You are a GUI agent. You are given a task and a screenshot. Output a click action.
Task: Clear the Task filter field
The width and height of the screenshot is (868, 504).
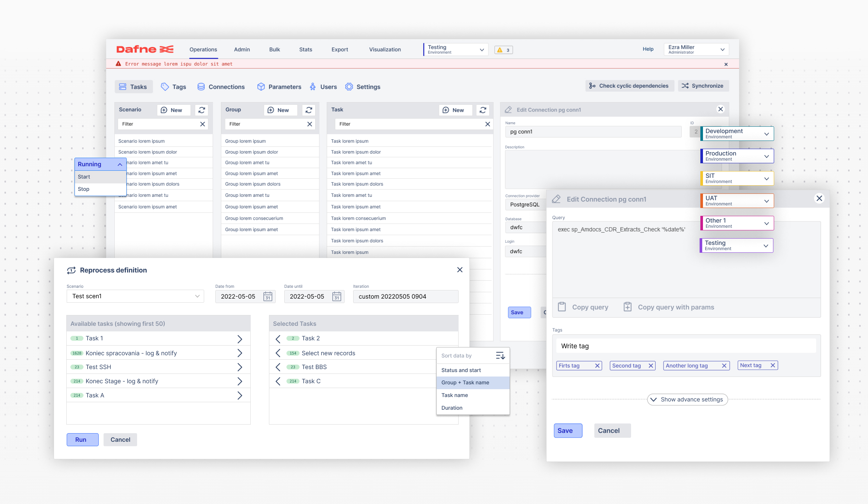(x=487, y=124)
